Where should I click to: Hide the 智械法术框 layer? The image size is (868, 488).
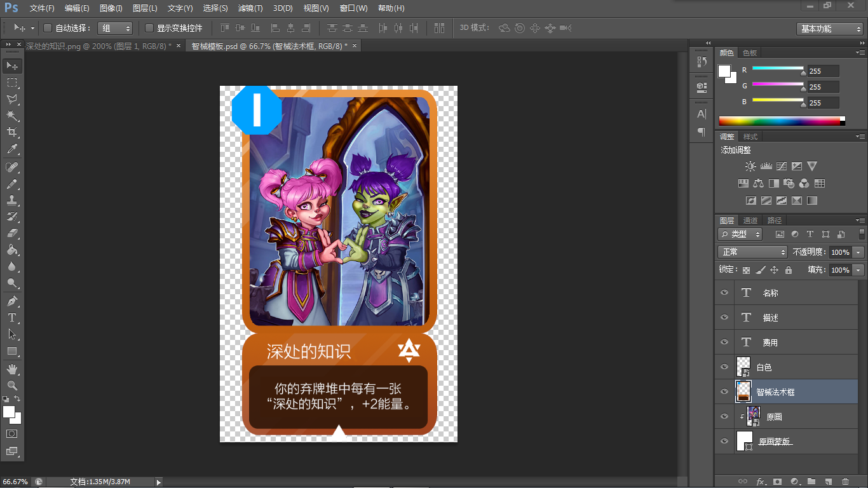[x=724, y=392]
